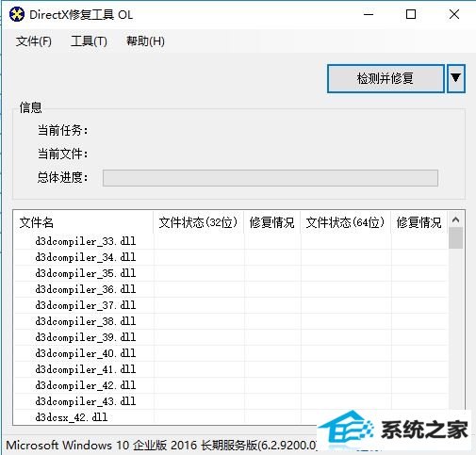Image resolution: width=476 pixels, height=455 pixels.
Task: Click the 文件状态(64位) column header
Action: 346,222
